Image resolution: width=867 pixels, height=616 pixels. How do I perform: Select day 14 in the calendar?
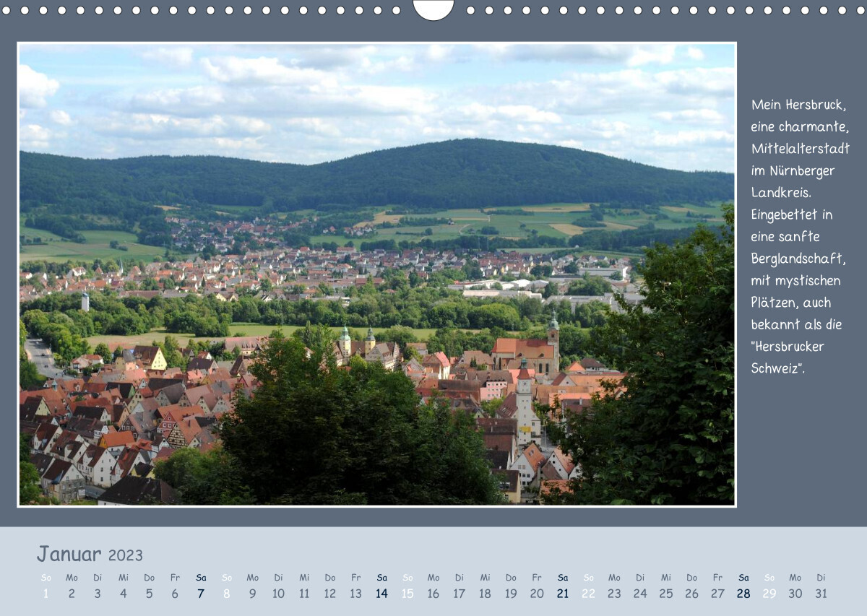(381, 594)
